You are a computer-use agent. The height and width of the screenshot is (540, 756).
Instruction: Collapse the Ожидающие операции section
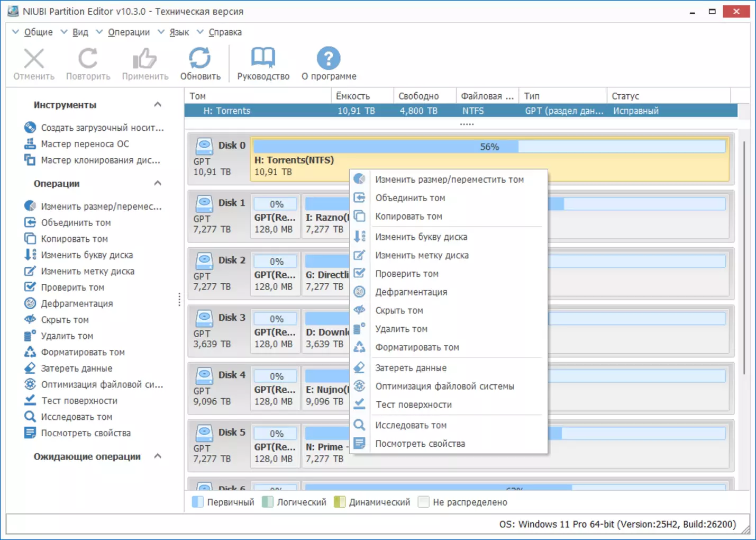coord(158,456)
